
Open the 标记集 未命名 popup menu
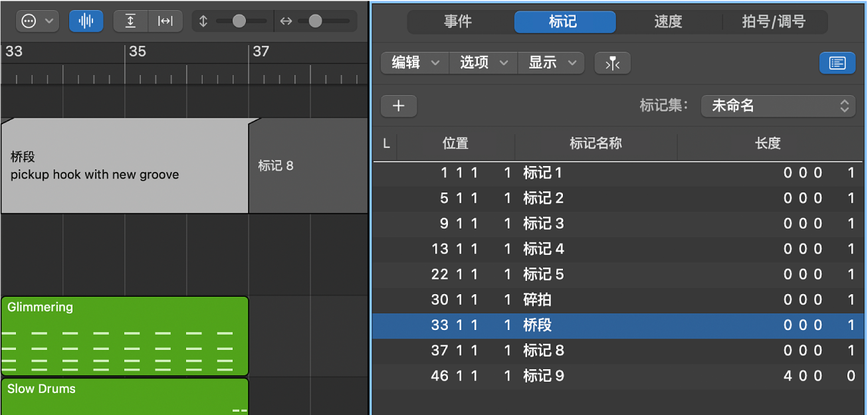click(778, 106)
